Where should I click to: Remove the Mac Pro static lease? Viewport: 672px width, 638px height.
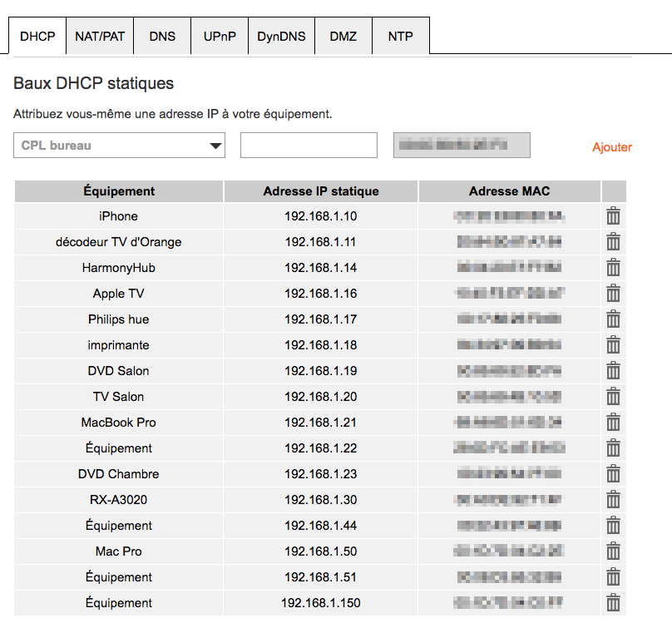pyautogui.click(x=613, y=551)
